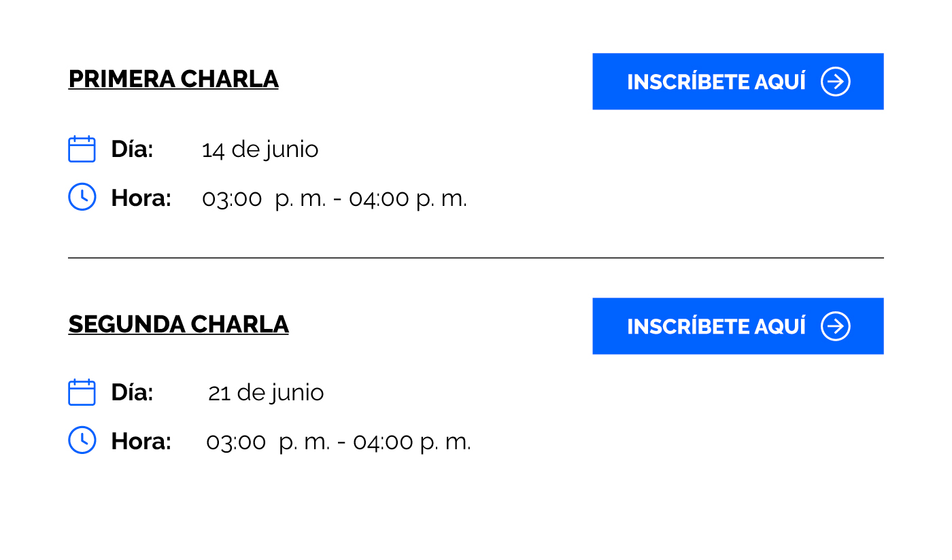Click the arrow circle icon in first Inscríbete button
952x560 pixels.
[836, 82]
